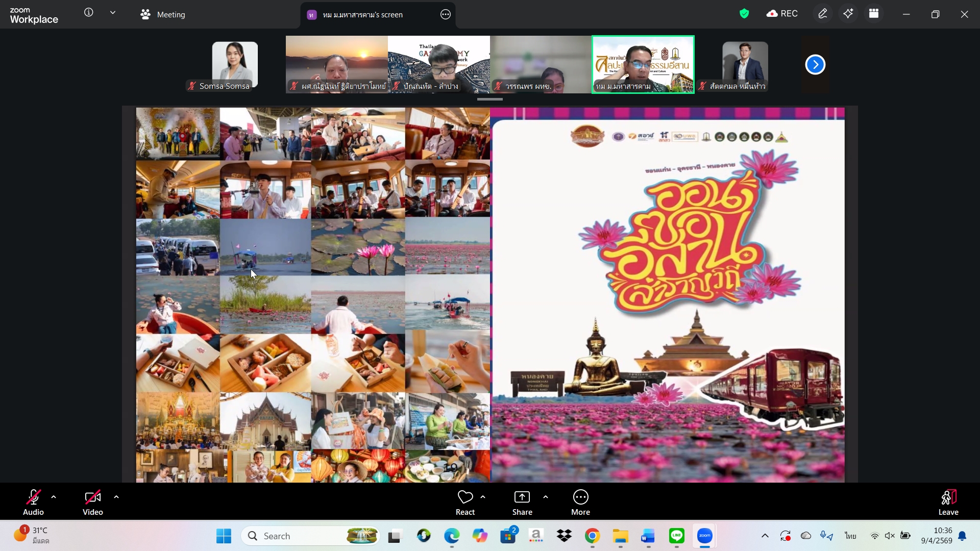
Task: Expand the Share options arrow
Action: coord(546,497)
